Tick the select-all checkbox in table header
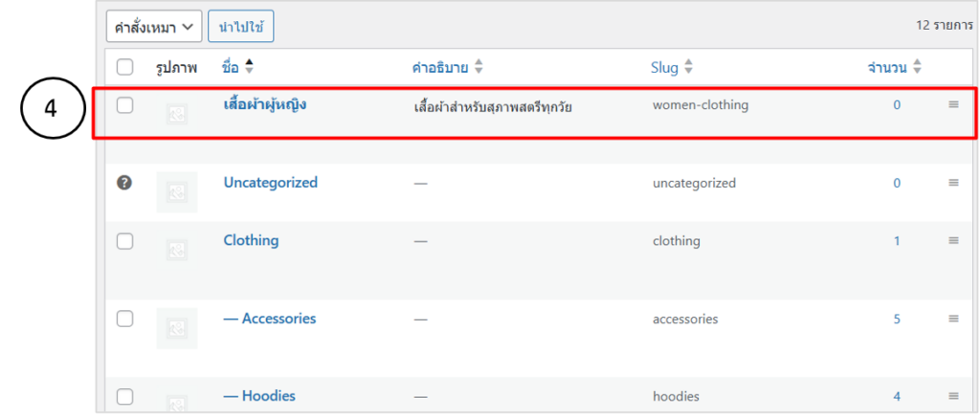980x419 pixels. (x=124, y=67)
